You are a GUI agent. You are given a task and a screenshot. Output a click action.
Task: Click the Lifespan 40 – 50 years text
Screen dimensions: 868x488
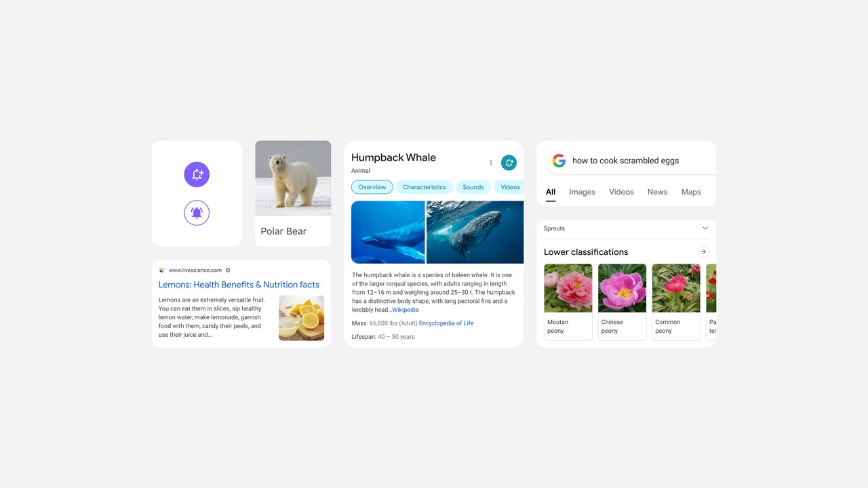(383, 337)
